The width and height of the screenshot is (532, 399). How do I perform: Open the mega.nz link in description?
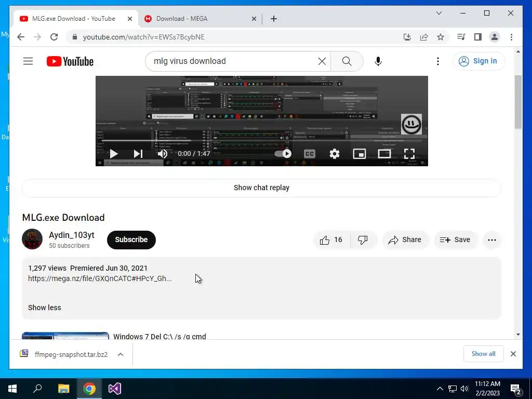click(100, 278)
